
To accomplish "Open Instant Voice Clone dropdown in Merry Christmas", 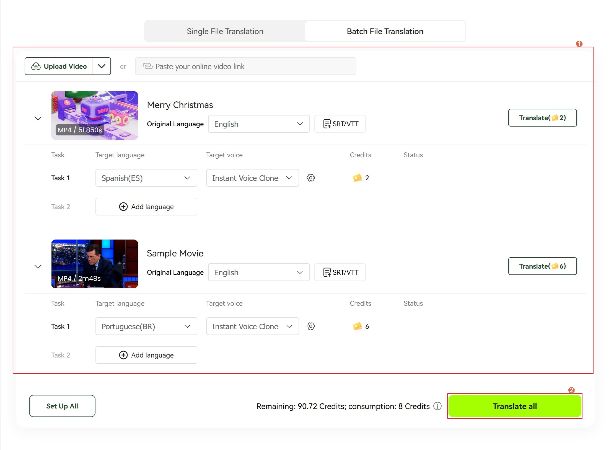I will click(252, 178).
